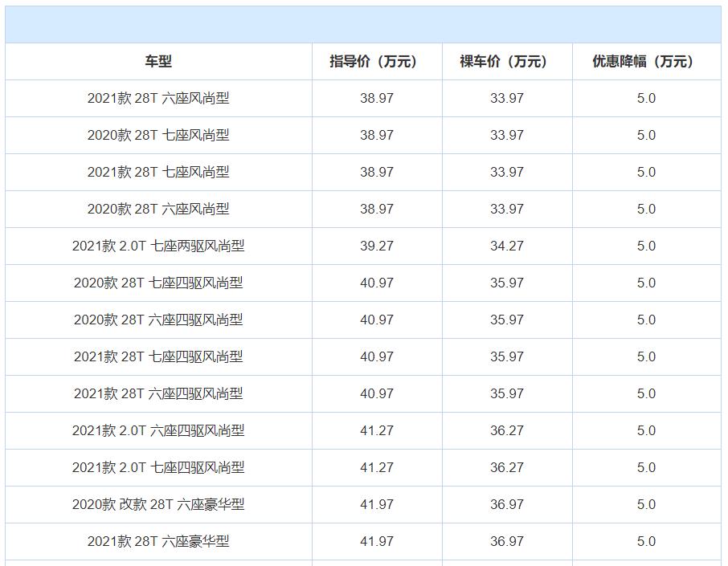Select the row name 2021款 28T 六座四驱风尚型

click(158, 393)
